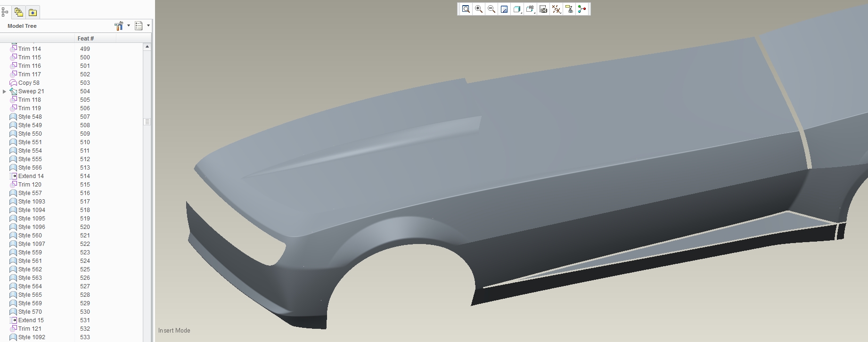Click the feature number 504 cell
This screenshot has width=868, height=342.
coord(85,91)
